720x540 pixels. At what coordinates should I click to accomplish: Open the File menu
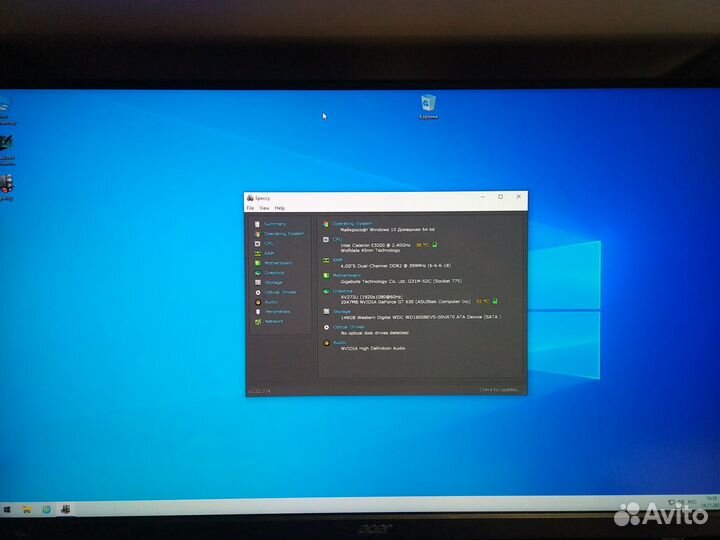(x=250, y=208)
